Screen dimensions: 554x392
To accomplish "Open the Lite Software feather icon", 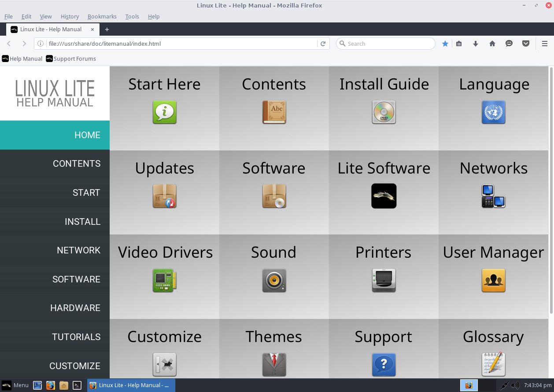I will point(384,196).
